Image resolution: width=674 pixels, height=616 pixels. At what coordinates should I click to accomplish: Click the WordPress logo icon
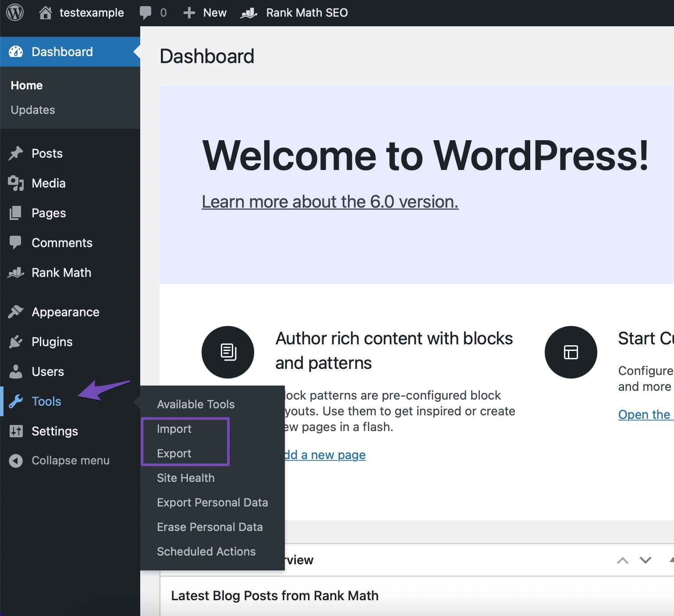(x=15, y=13)
